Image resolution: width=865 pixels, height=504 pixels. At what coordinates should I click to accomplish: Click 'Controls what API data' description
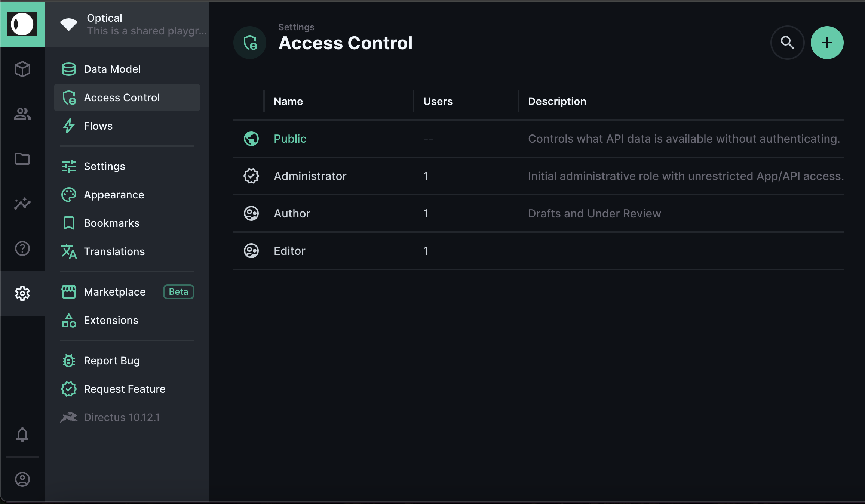point(684,139)
